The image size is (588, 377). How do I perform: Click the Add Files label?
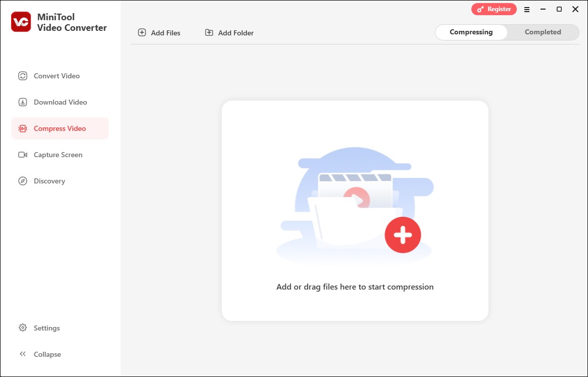click(x=165, y=33)
